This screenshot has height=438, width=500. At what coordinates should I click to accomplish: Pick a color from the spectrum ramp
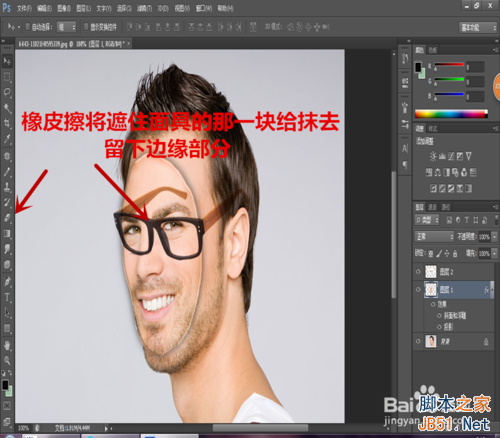pos(451,114)
